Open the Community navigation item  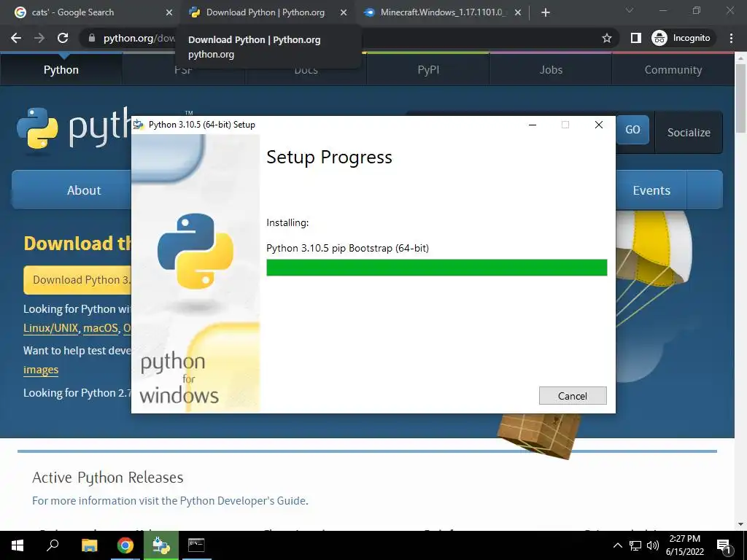click(x=673, y=69)
